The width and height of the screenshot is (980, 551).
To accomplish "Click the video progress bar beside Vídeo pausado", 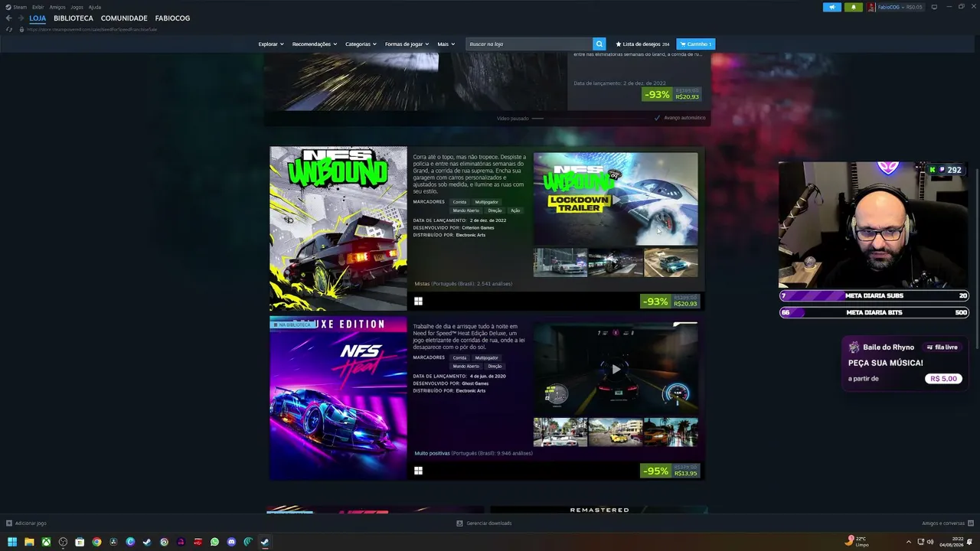I will (x=537, y=119).
